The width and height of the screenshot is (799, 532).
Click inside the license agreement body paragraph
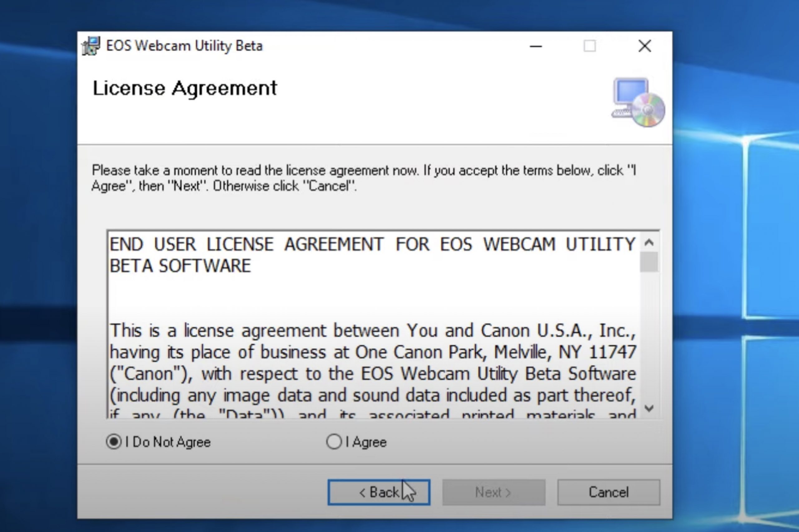(x=373, y=363)
